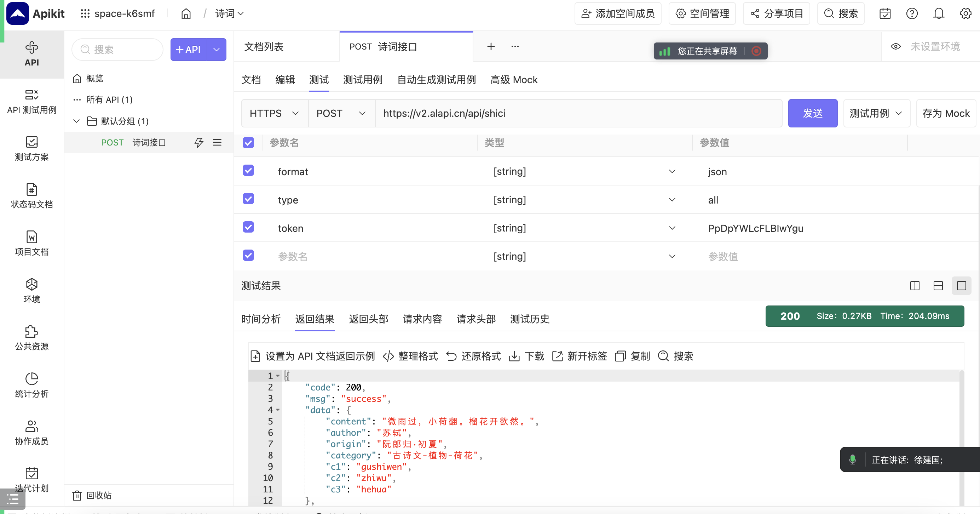Open 状态码文档 in sidebar
980x514 pixels.
[31, 196]
